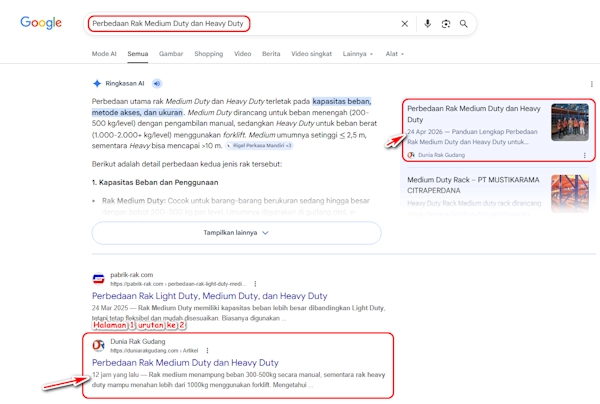Click the Dunia Rak Gudang favicon in the source card
The width and height of the screenshot is (600, 404).
tap(411, 155)
